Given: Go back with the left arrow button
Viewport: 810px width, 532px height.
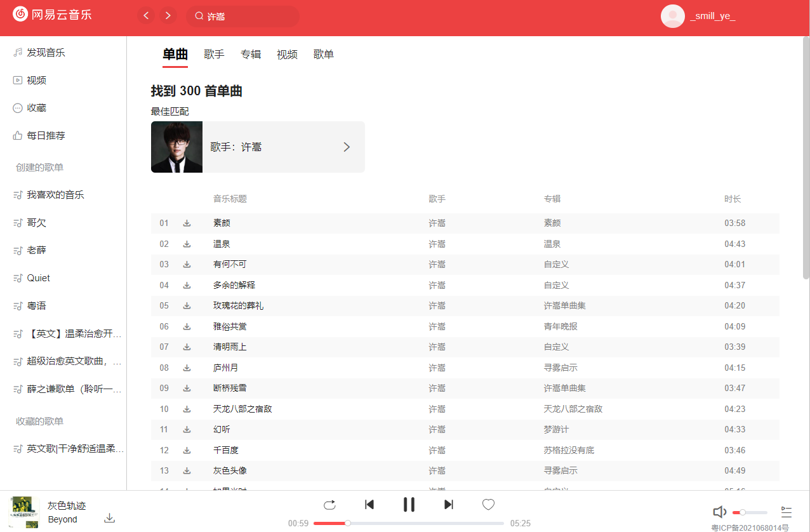Looking at the screenshot, I should click(x=147, y=16).
